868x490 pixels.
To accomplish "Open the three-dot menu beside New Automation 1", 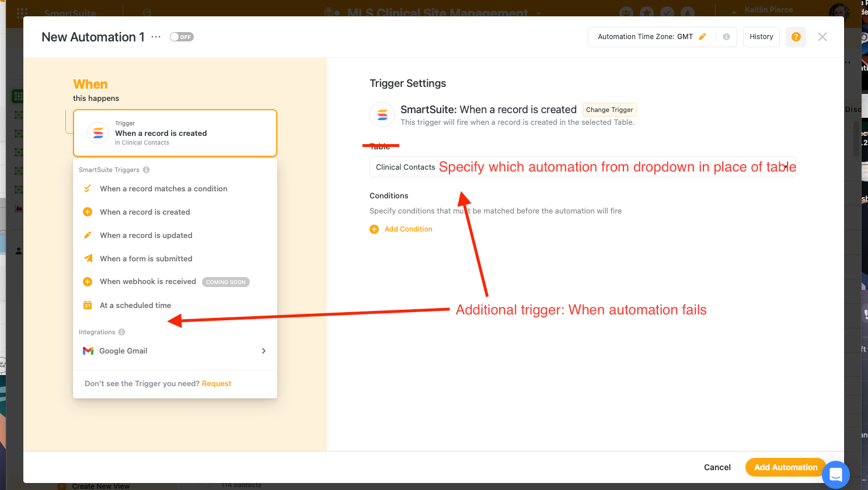I will pos(156,37).
